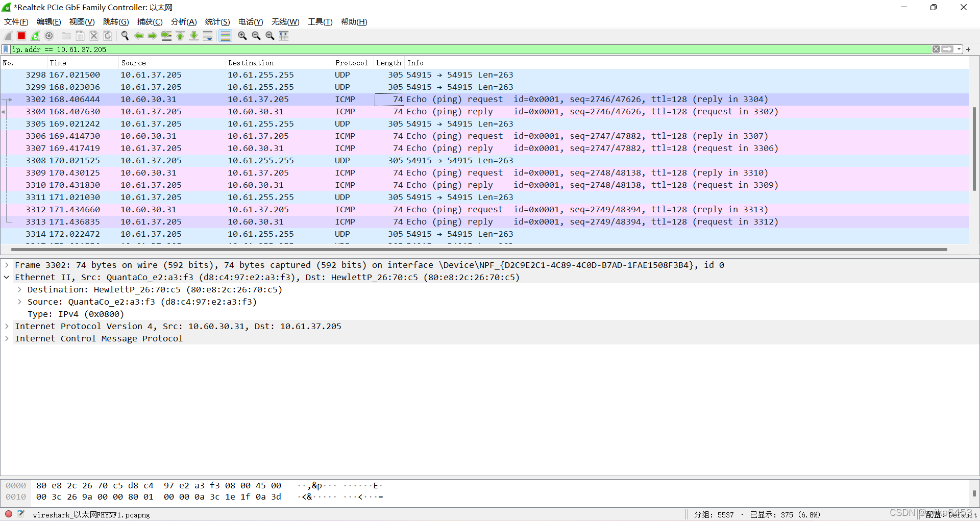Open the display filter bookmark menu
This screenshot has width=980, height=521.
click(x=6, y=49)
